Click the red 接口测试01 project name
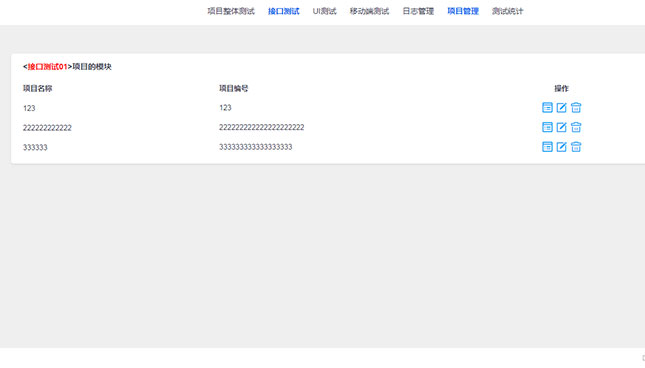The width and height of the screenshot is (645, 368). (x=47, y=67)
